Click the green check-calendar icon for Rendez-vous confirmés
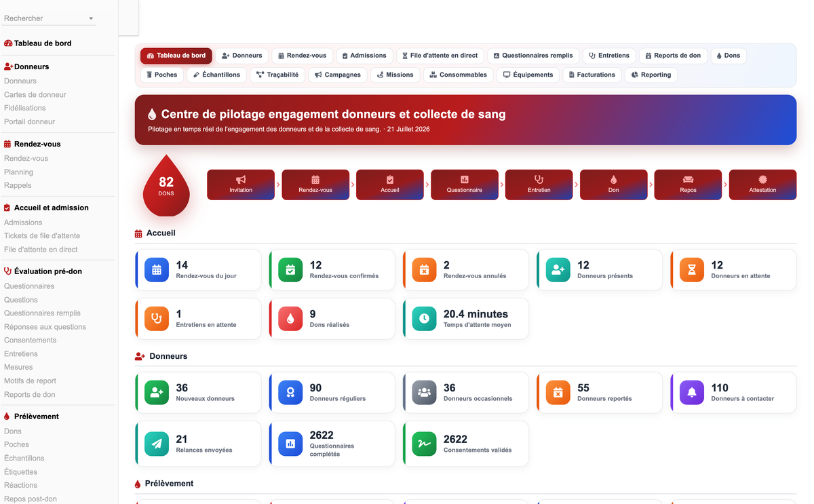 click(x=290, y=270)
